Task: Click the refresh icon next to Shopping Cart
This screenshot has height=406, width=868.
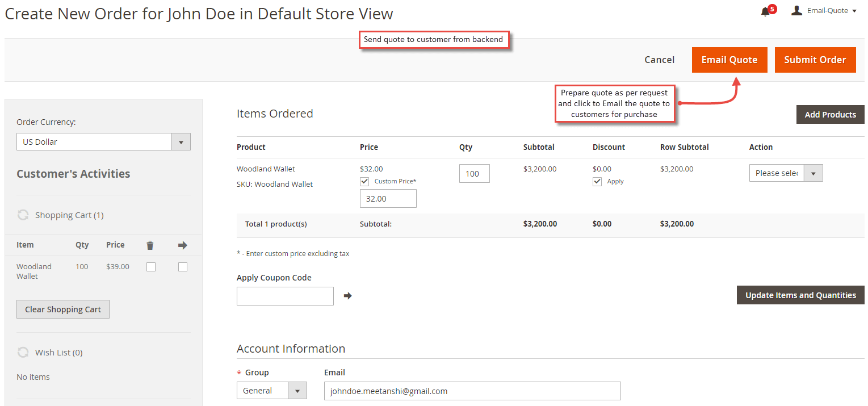Action: click(x=23, y=215)
